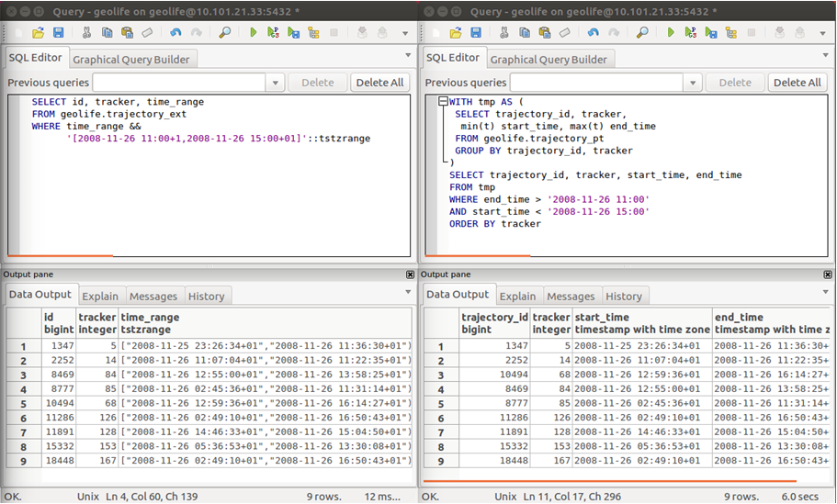Open Explain tab in left output pane

100,296
